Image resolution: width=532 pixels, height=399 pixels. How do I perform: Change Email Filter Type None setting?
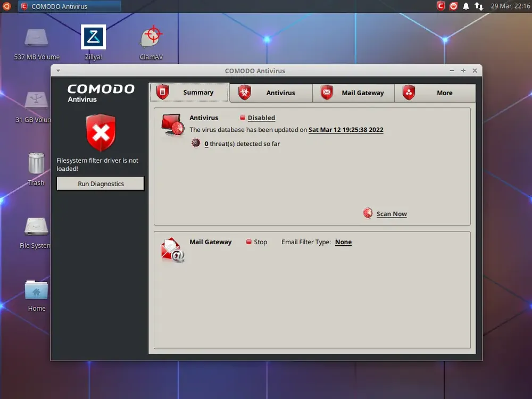[343, 242]
